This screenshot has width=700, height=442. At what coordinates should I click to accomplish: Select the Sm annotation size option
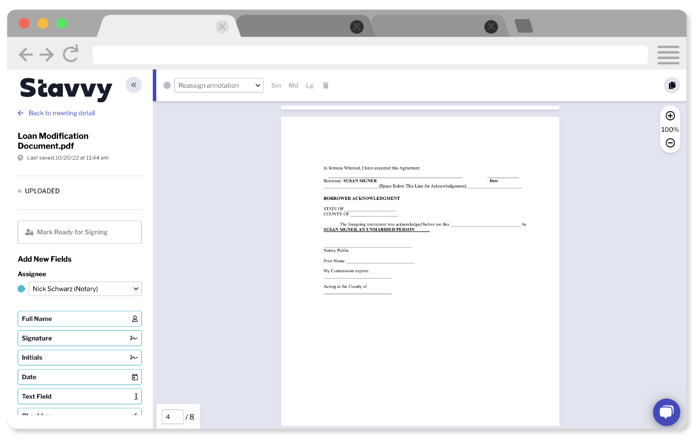click(276, 86)
